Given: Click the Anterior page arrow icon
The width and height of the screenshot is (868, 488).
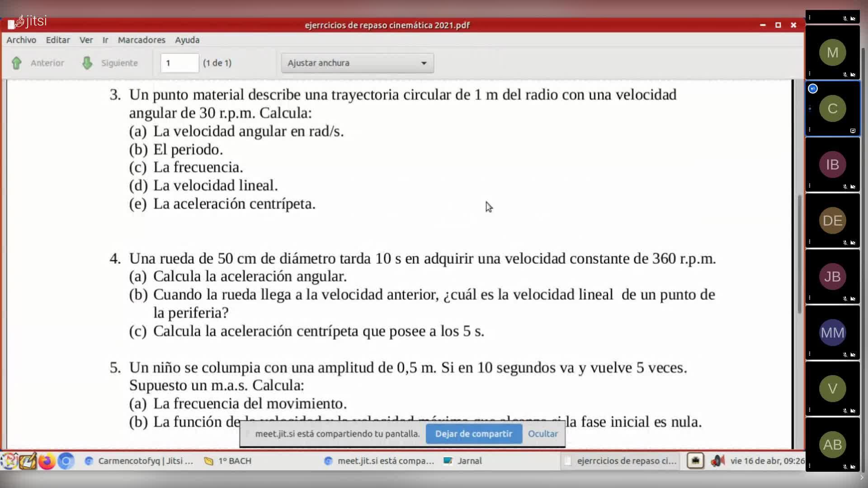Looking at the screenshot, I should click(x=17, y=63).
